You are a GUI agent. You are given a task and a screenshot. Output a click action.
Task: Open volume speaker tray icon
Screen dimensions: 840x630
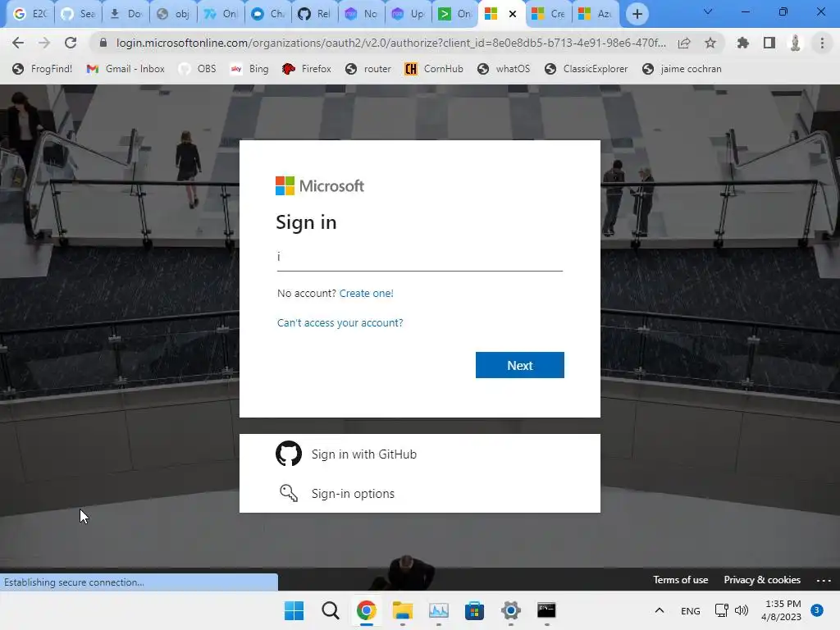pos(742,610)
